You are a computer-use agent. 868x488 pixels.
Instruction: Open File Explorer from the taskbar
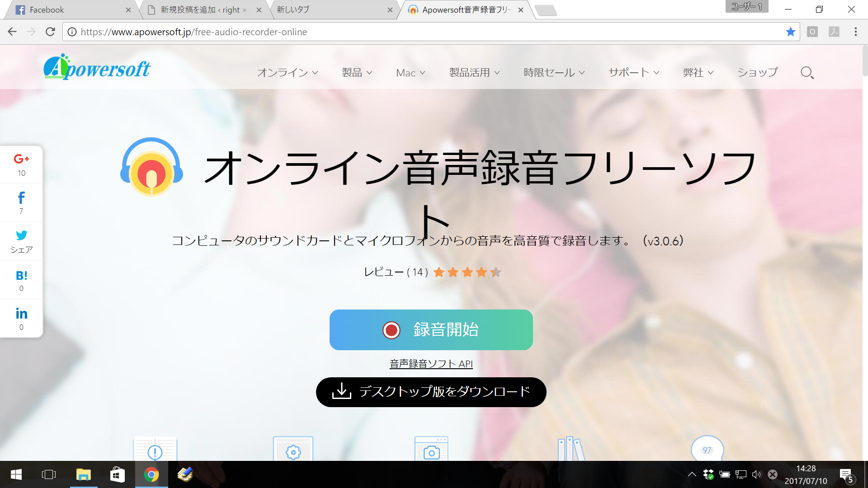point(84,474)
